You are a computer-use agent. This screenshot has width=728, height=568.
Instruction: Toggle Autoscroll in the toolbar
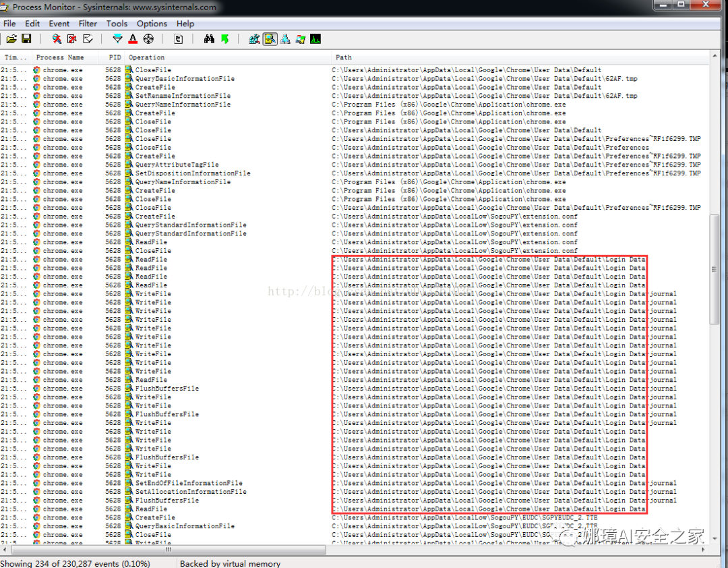coord(72,39)
